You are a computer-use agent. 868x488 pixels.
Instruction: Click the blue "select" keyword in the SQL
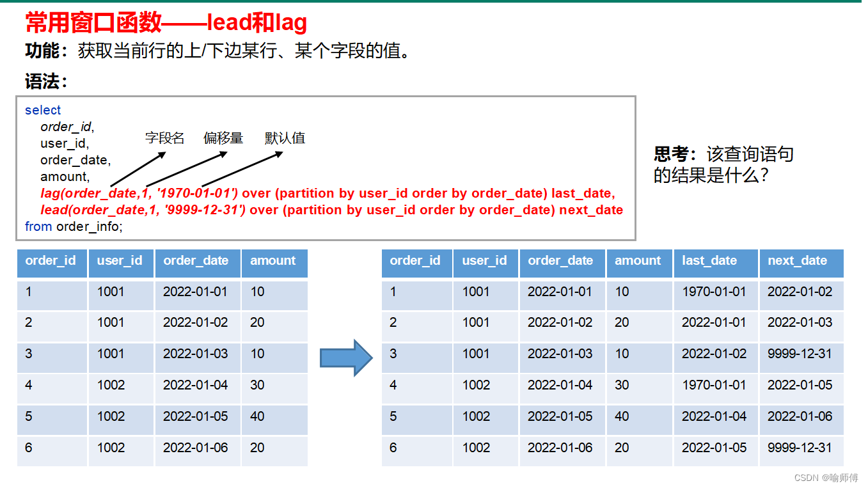coord(43,110)
